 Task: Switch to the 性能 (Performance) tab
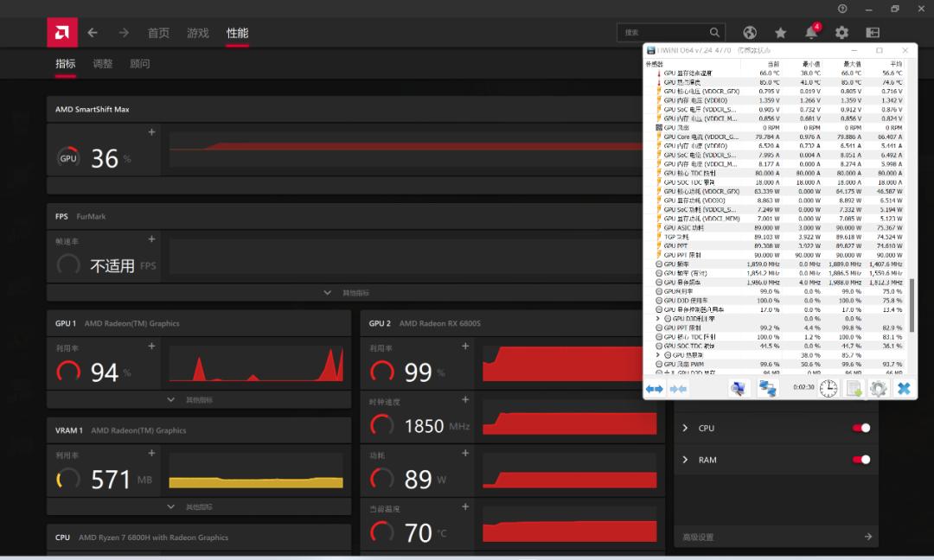[x=237, y=32]
